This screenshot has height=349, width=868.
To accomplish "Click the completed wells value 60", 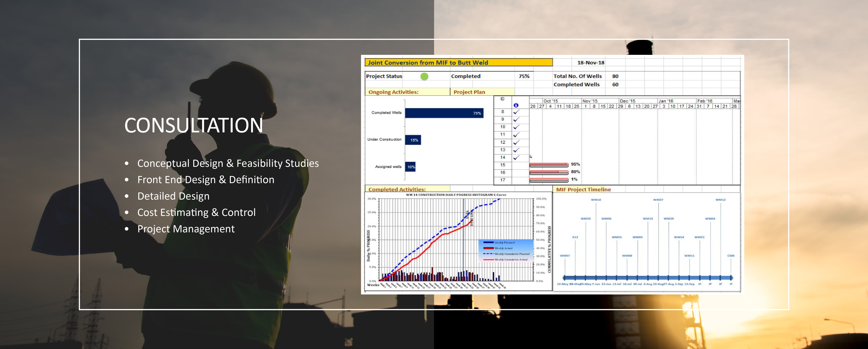I will coord(615,85).
